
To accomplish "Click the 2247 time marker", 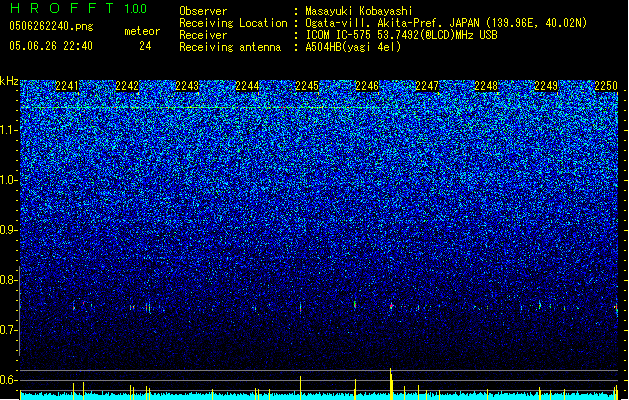I will 427,86.
